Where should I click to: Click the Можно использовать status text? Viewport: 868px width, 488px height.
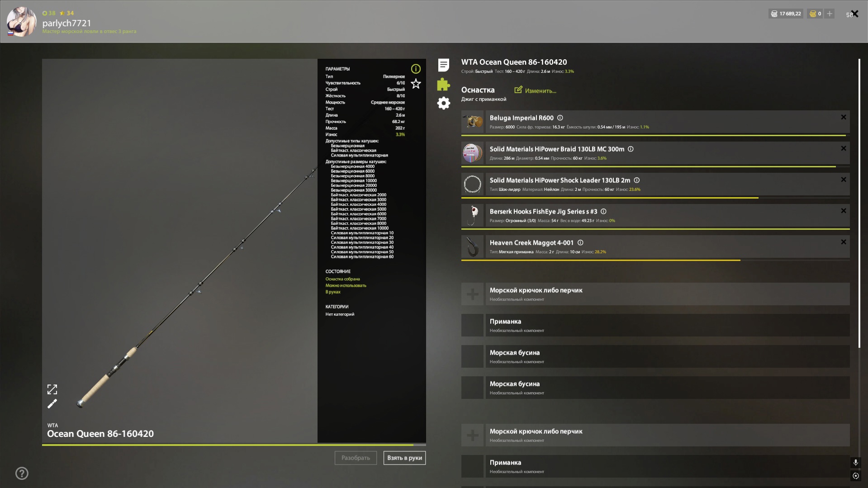[346, 285]
